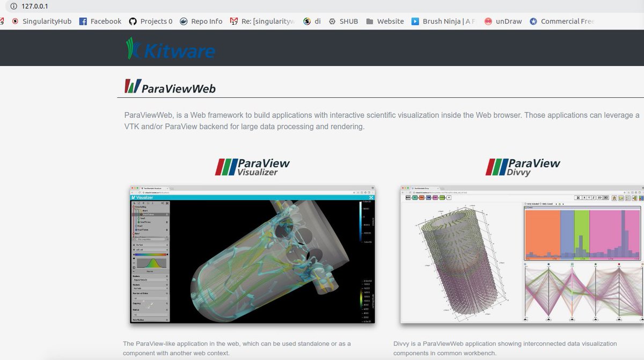The height and width of the screenshot is (360, 644).
Task: Click the description "Divvy is a ParaViewWeb application"
Action: coord(505,348)
